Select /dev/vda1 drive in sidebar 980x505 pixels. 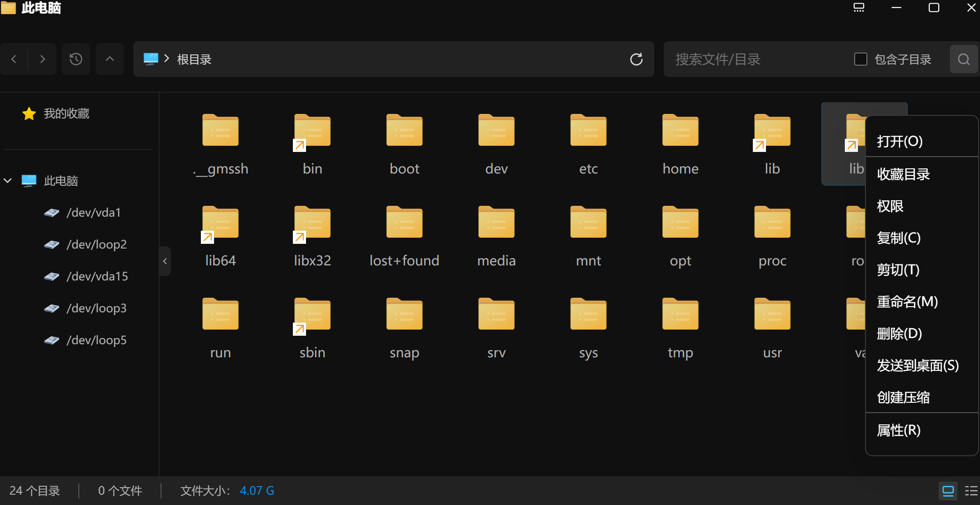[93, 212]
